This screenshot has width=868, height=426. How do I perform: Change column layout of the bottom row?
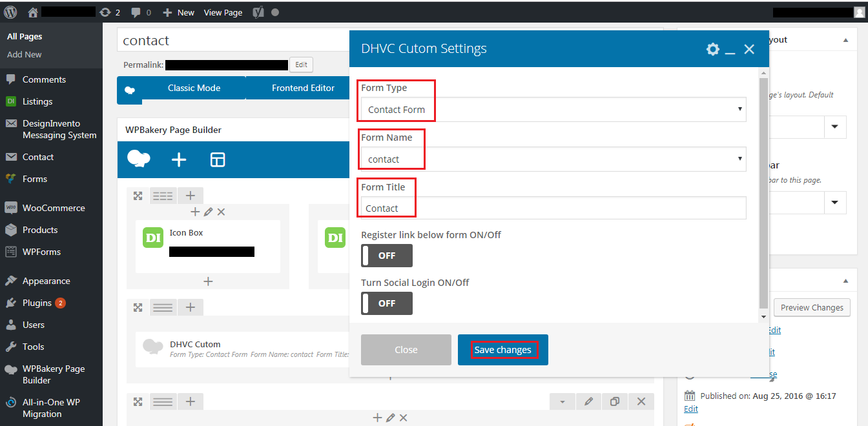point(163,401)
